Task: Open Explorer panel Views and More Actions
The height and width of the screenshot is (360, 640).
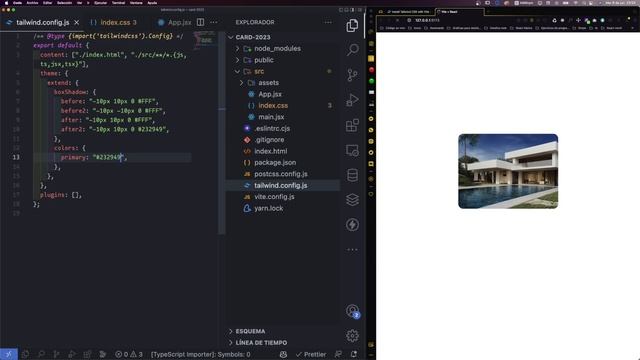Action: click(x=328, y=22)
